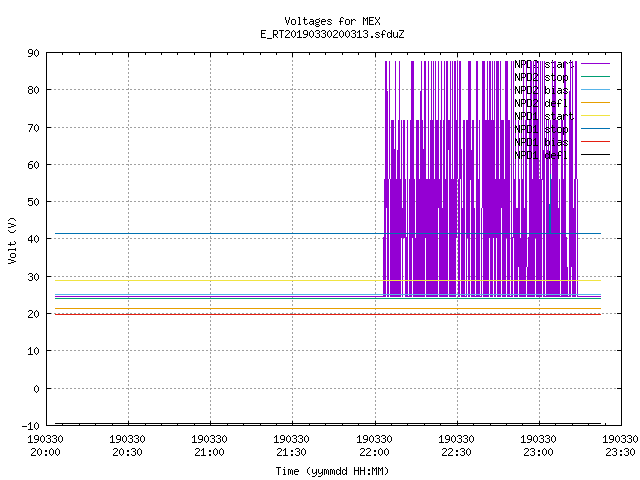Click the NPD2 stop legend text
The width and height of the screenshot is (640, 480).
click(541, 77)
